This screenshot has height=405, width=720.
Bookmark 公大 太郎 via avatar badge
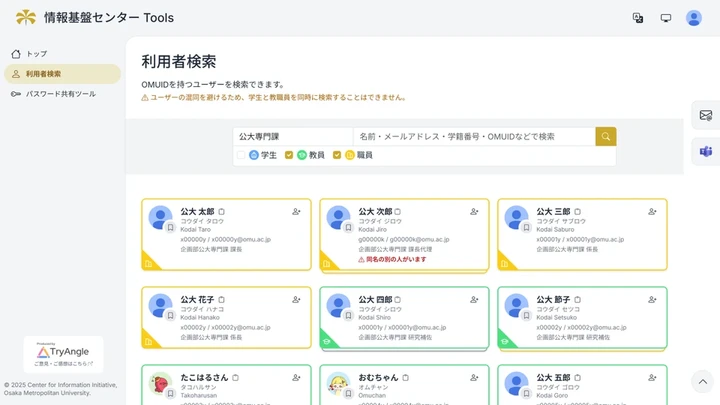pos(170,227)
